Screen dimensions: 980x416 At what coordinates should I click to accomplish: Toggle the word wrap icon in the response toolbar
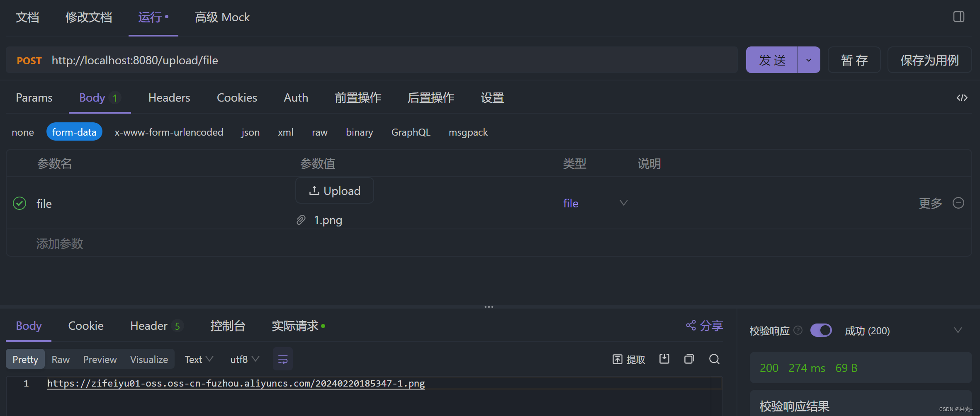pyautogui.click(x=283, y=359)
